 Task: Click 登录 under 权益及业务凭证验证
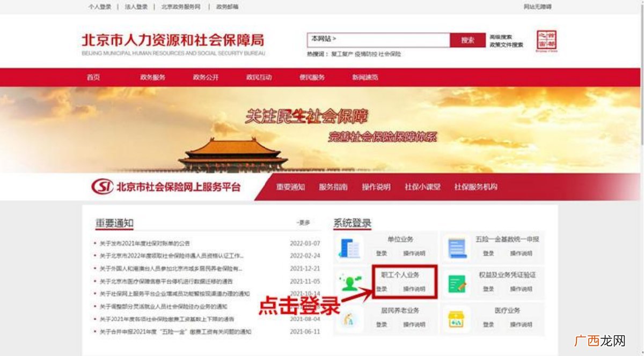coord(488,289)
